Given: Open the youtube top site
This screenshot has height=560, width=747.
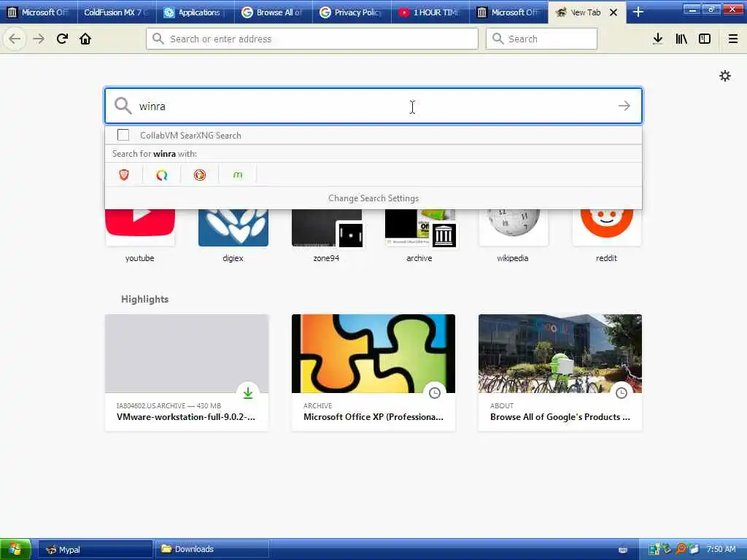Looking at the screenshot, I should tap(139, 236).
